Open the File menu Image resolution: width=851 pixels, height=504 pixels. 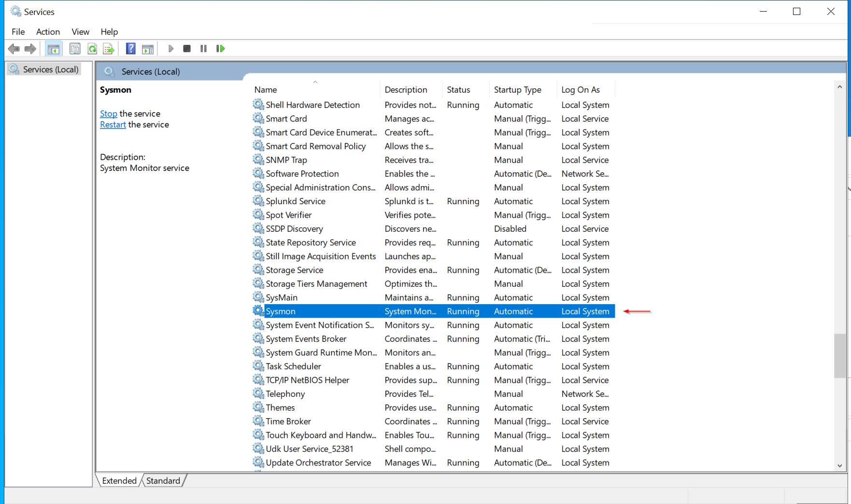(x=18, y=32)
